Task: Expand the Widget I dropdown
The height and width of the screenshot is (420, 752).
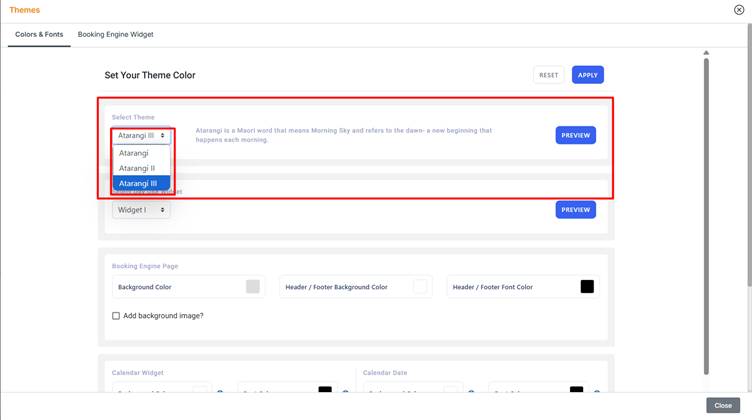Action: tap(141, 210)
